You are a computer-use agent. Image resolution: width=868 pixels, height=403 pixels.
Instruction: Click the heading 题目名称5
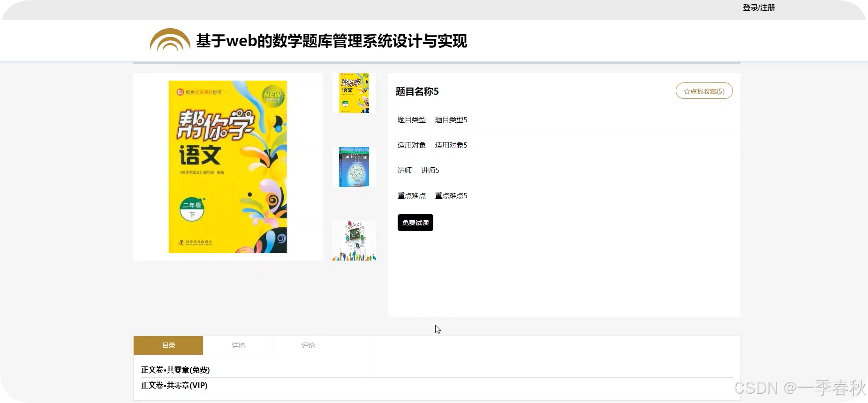tap(417, 91)
